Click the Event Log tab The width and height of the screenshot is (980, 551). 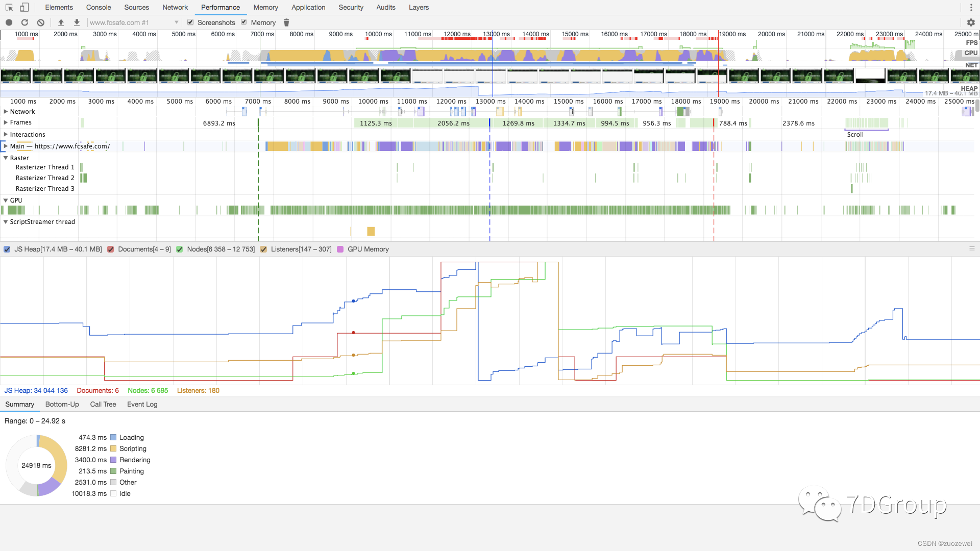(x=142, y=404)
